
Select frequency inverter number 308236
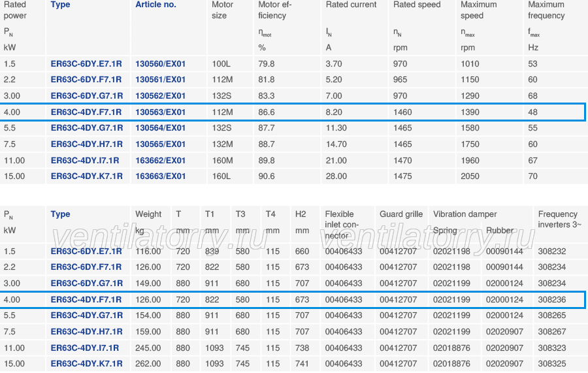pos(552,300)
